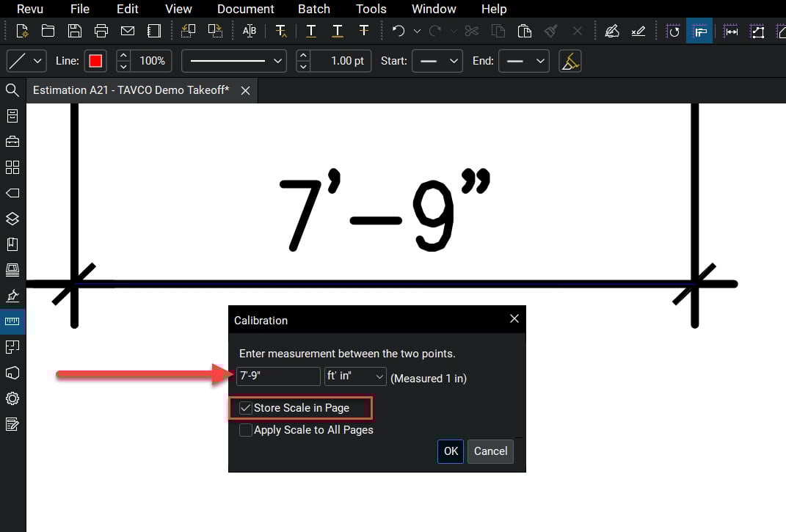Open the line style dropdown

coord(233,61)
